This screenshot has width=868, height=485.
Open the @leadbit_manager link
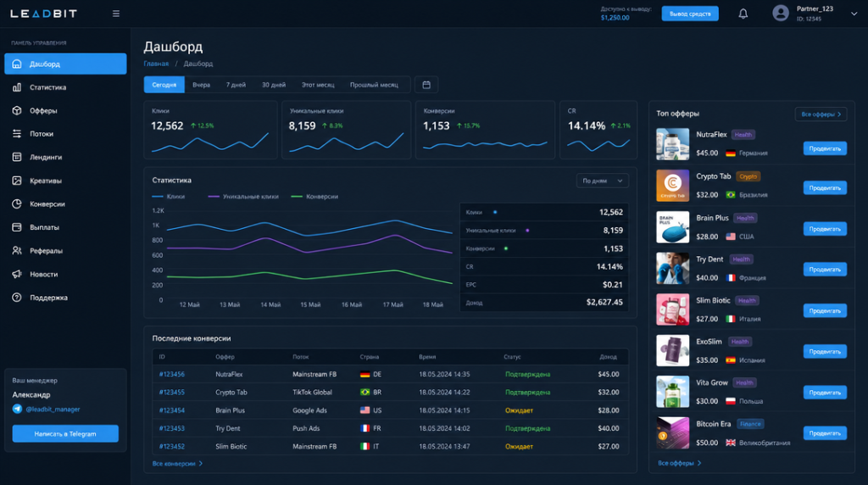pos(53,410)
